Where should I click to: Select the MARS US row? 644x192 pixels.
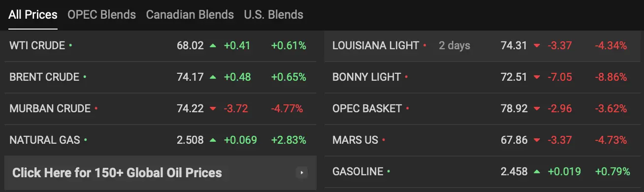click(x=484, y=140)
